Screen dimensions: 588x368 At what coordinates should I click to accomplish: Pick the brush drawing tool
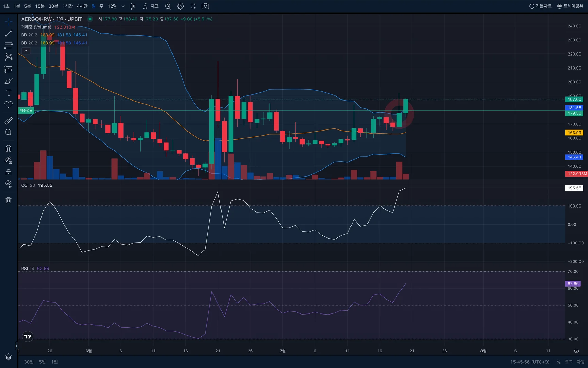pos(9,81)
